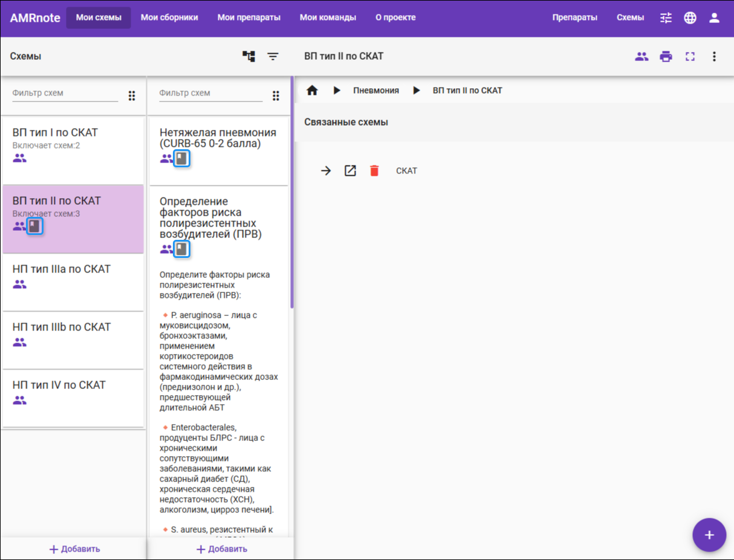Click the people icon on ВП тип I card
734x560 pixels.
point(19,158)
